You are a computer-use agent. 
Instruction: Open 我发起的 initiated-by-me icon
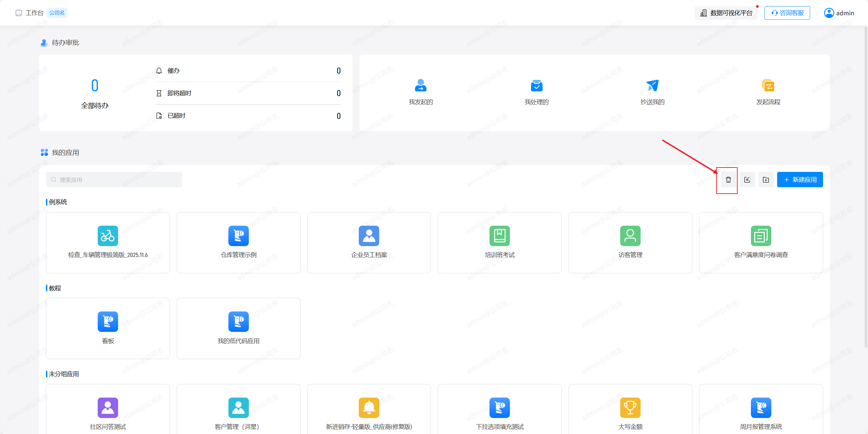421,86
